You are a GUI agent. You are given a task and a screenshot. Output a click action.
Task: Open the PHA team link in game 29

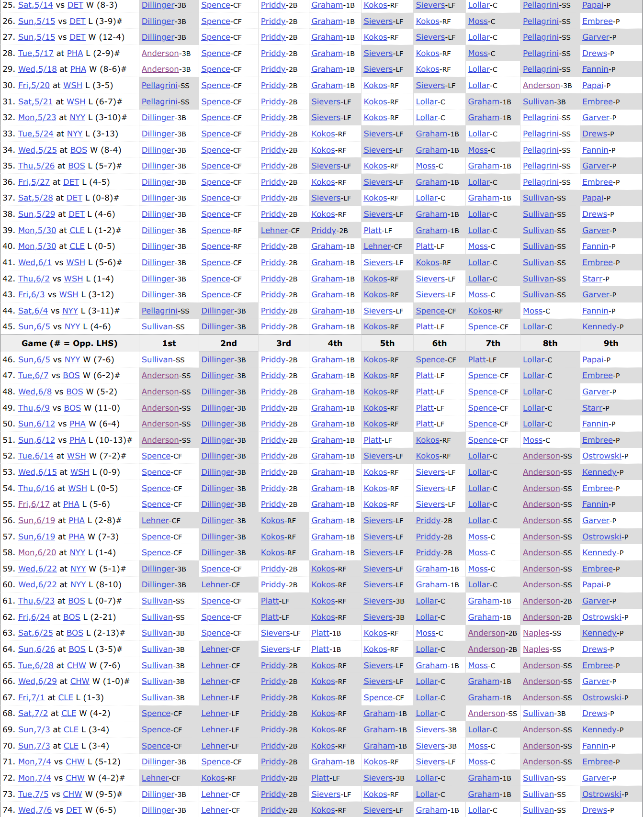click(x=78, y=69)
